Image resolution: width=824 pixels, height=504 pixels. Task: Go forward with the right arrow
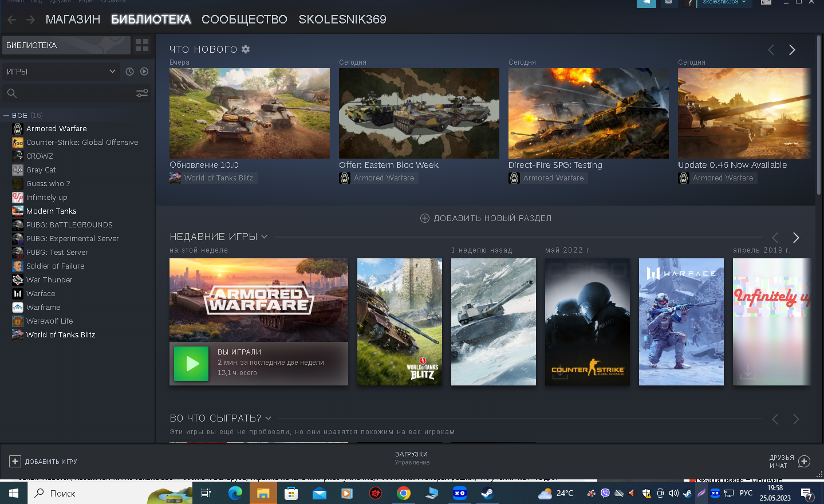[31, 19]
